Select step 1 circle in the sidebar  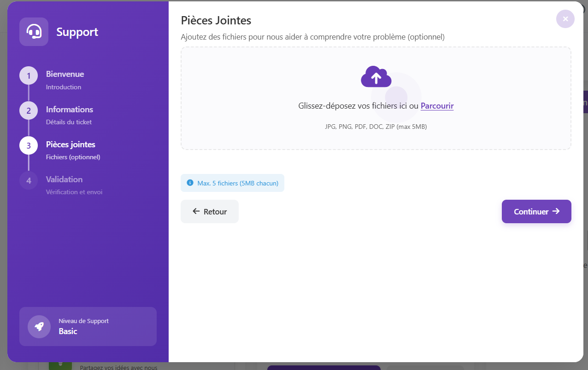[x=29, y=76]
